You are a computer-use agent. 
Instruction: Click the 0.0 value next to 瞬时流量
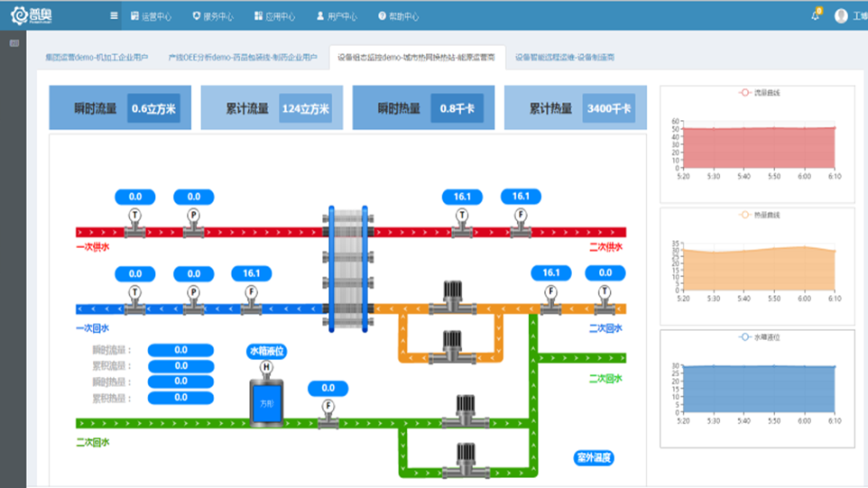[x=180, y=350]
